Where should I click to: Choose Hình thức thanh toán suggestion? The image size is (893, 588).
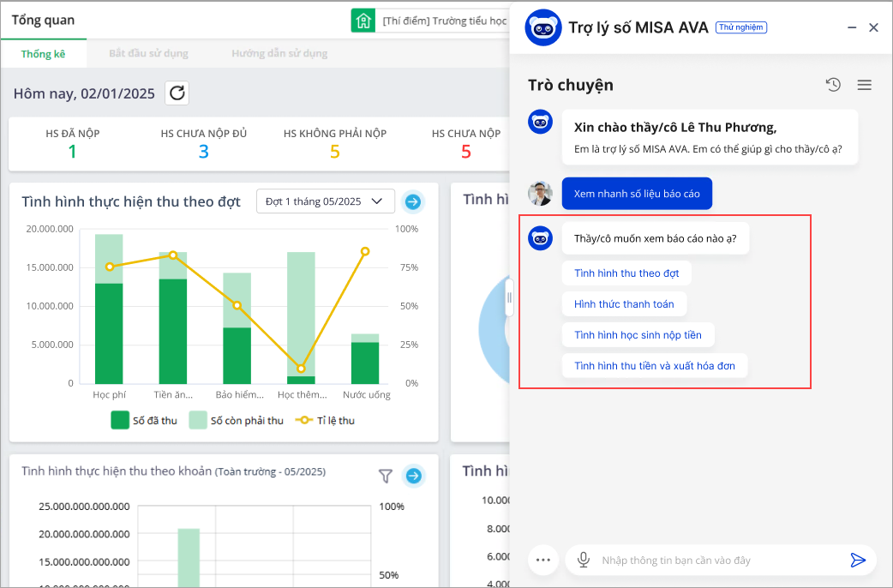pos(624,304)
